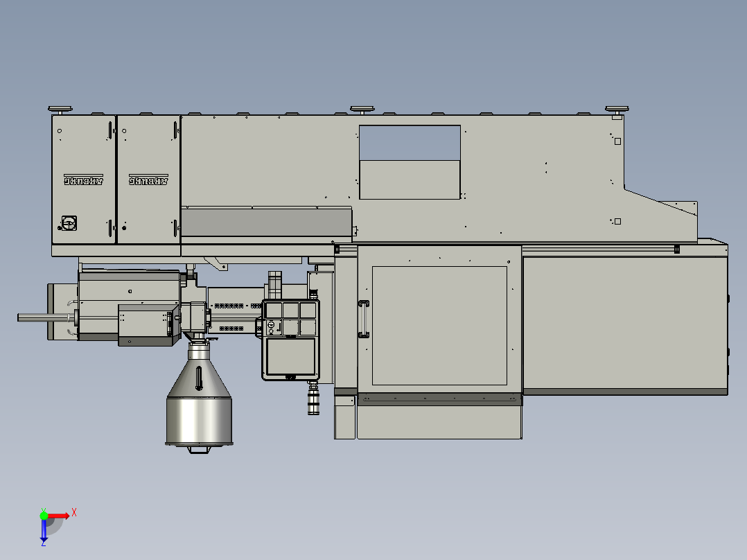Select the long horizontal rod protruding at left
747x560 pixels.
46,317
